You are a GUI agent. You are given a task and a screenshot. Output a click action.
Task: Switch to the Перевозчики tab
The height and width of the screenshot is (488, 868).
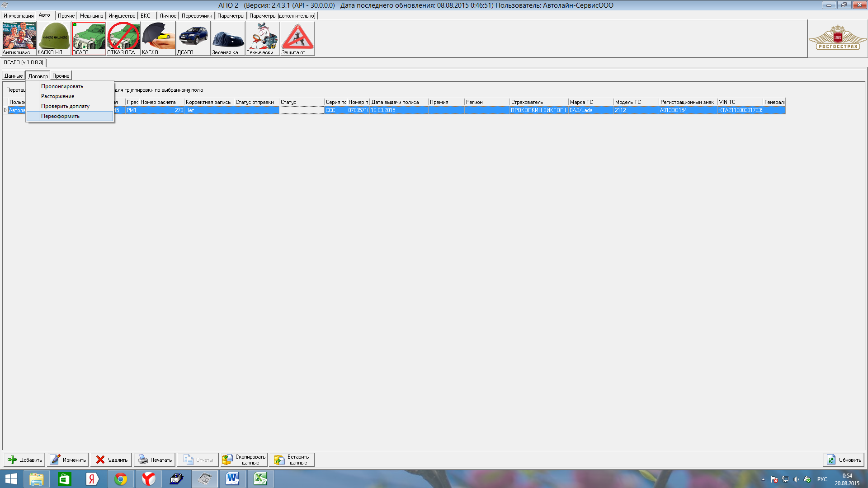click(197, 16)
